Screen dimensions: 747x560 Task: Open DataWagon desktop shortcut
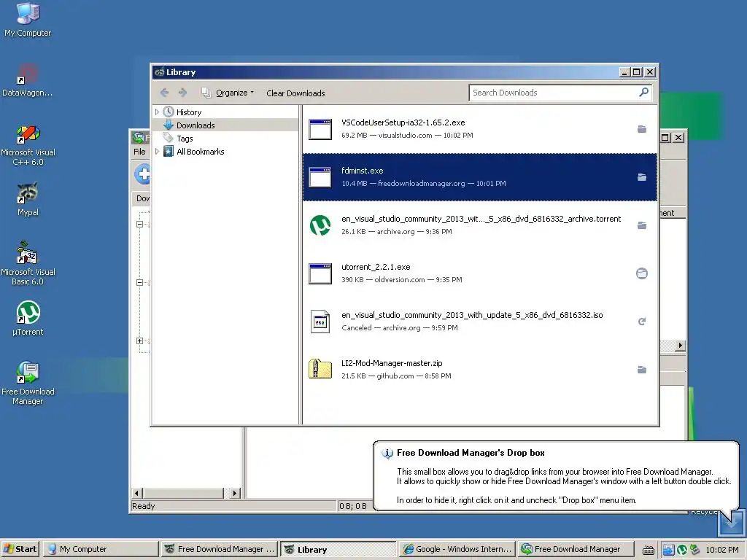pos(28,80)
